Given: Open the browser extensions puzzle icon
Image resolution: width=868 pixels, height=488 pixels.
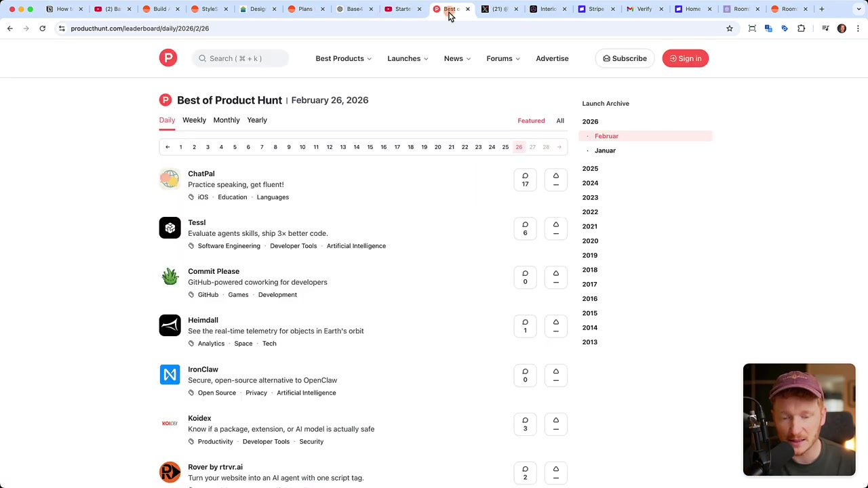Looking at the screenshot, I should click(802, 28).
